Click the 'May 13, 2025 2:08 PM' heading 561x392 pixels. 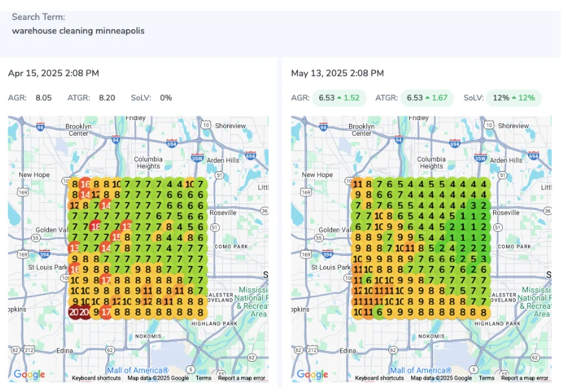point(337,74)
